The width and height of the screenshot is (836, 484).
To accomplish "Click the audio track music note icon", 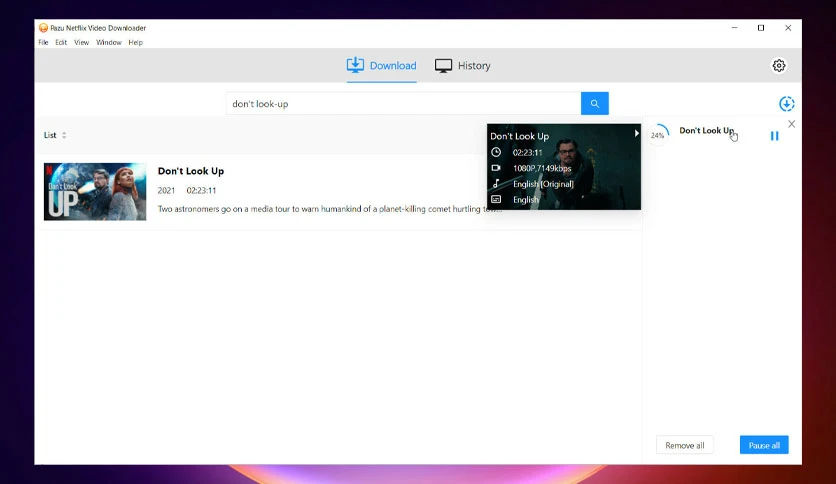I will (x=496, y=183).
